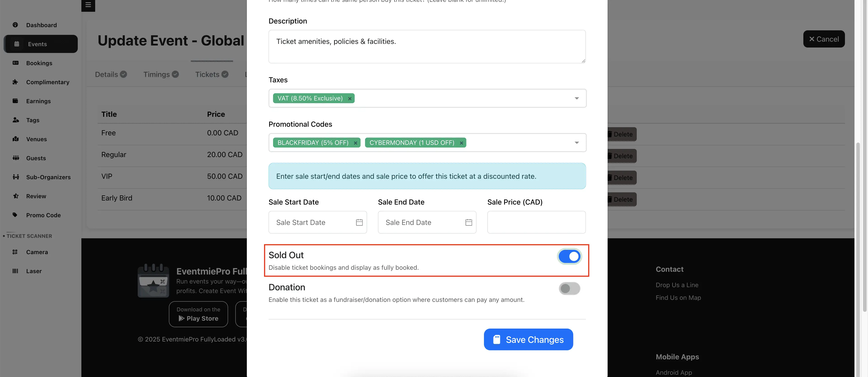Turn off the Sold Out toggle
This screenshot has height=377, width=868.
tap(569, 256)
